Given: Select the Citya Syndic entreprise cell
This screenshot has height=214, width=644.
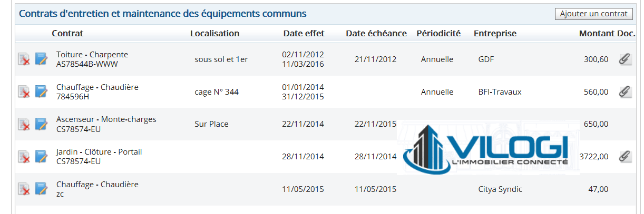Looking at the screenshot, I should pos(500,189).
